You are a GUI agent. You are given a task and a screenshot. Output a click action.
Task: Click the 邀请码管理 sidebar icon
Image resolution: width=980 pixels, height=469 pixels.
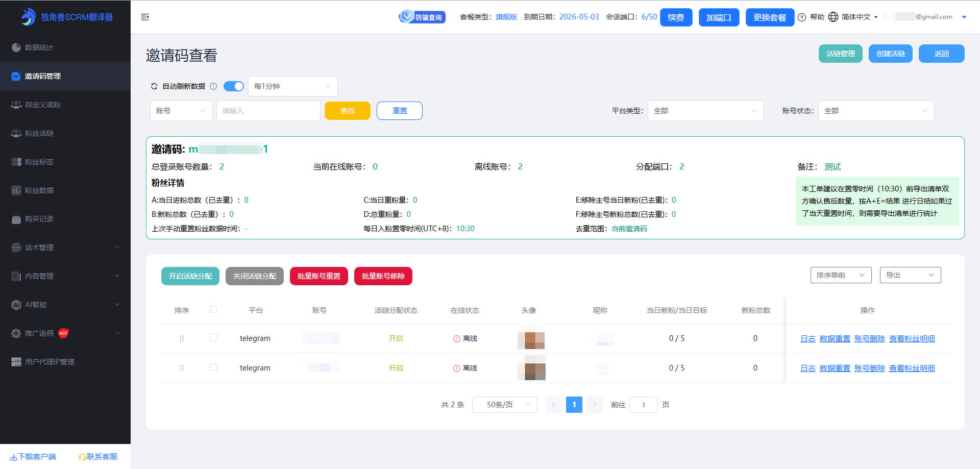16,76
